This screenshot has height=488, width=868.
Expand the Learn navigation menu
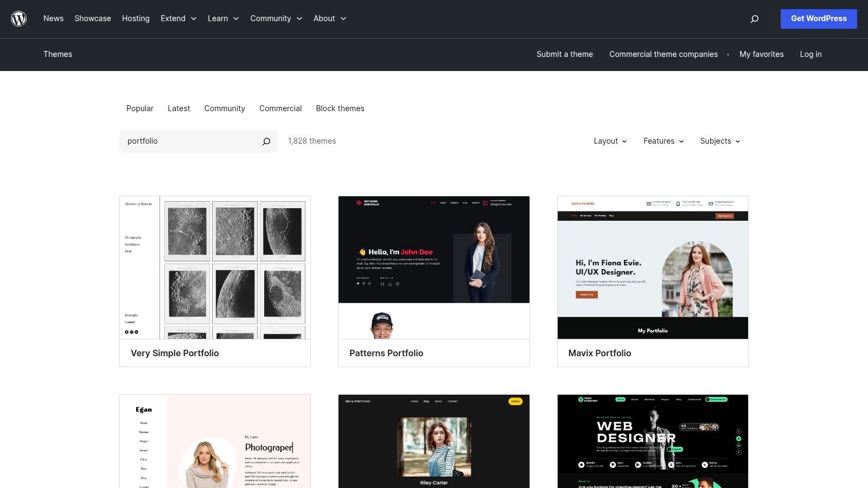click(x=222, y=18)
